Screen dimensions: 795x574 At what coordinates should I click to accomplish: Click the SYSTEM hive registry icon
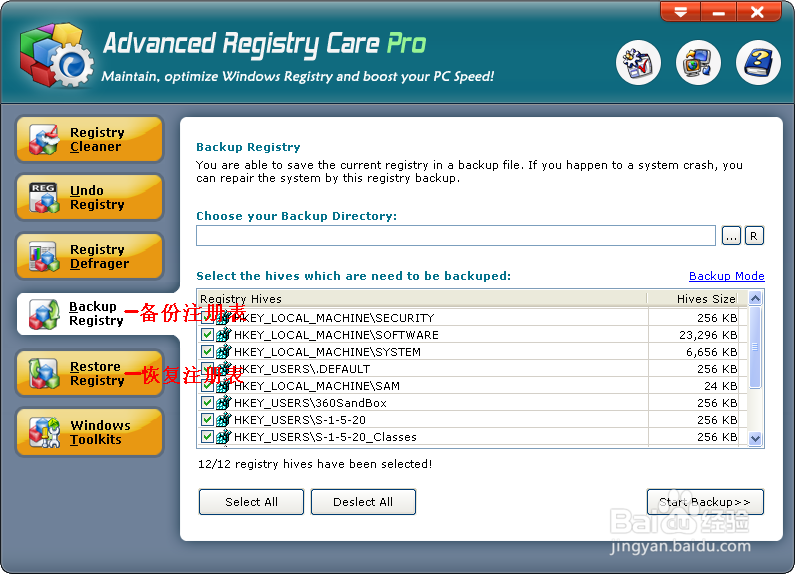(x=224, y=351)
